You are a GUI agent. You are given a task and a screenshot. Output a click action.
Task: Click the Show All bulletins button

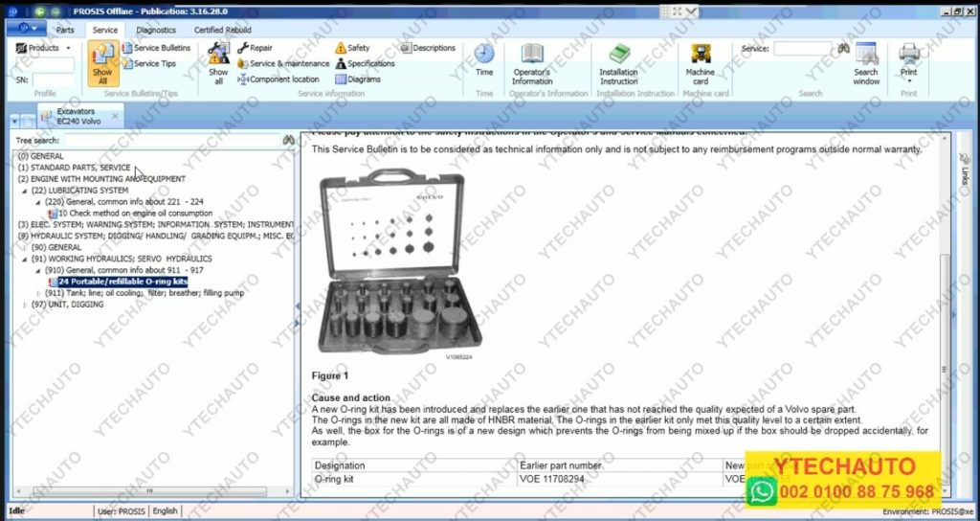102,63
